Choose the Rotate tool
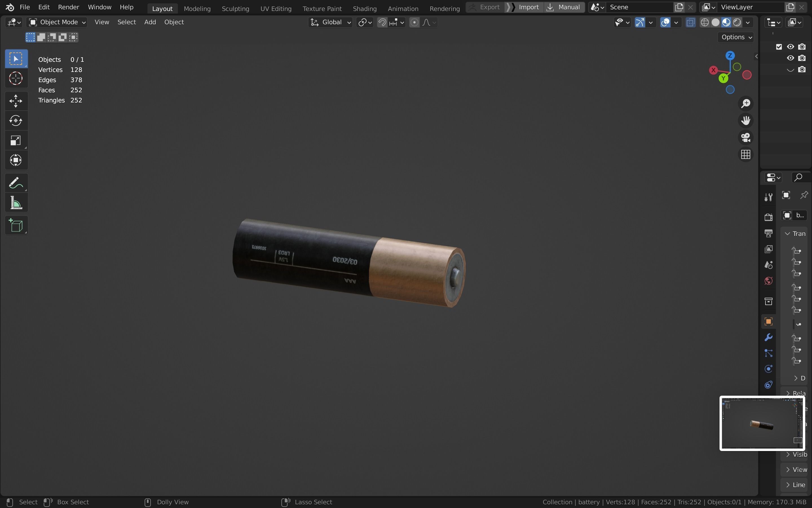812x508 pixels. [x=16, y=121]
